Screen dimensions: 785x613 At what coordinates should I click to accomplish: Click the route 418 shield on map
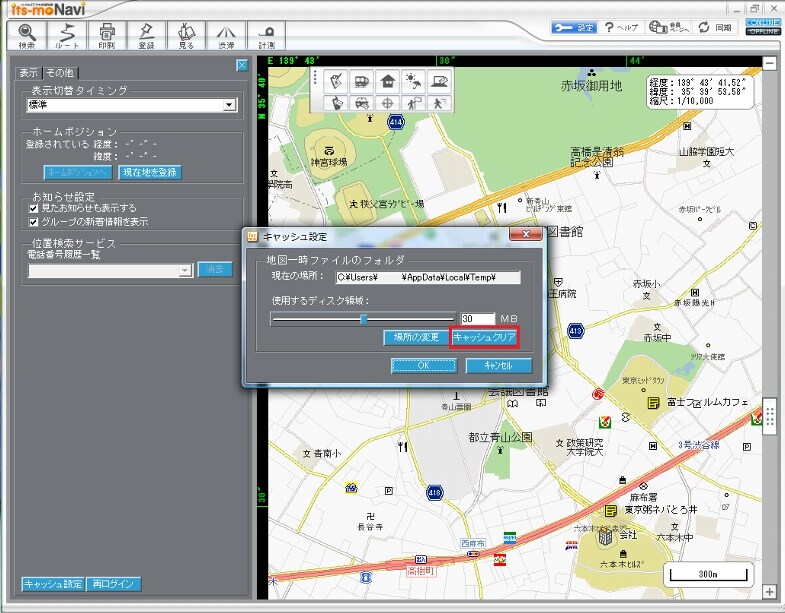click(434, 492)
